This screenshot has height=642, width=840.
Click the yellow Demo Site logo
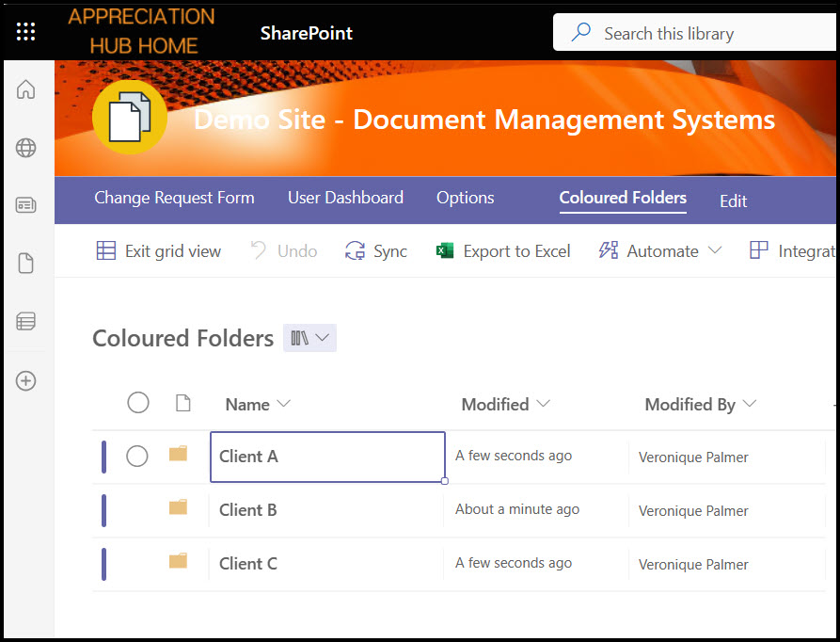(x=130, y=119)
